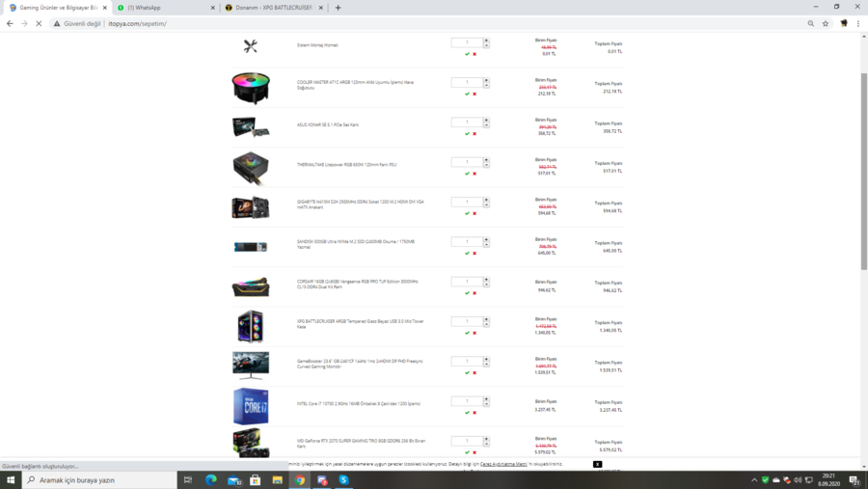Remove Sistem Montaj Hizmeti with its red X
This screenshot has width=868, height=489.
pos(475,54)
